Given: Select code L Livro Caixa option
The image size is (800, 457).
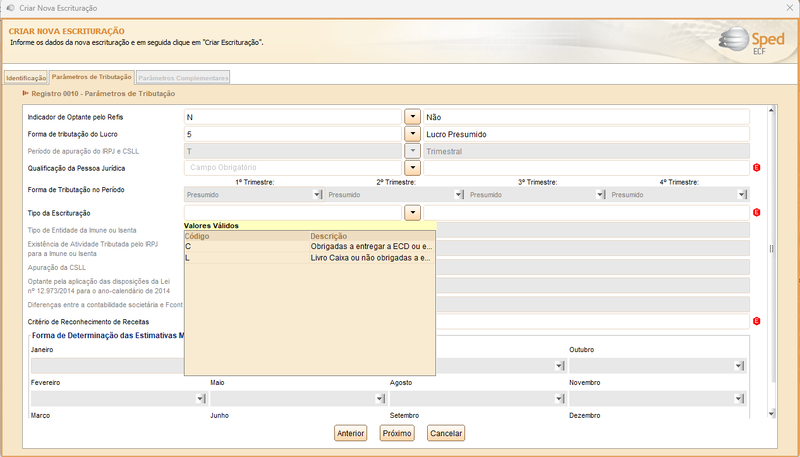Looking at the screenshot, I should click(x=310, y=258).
